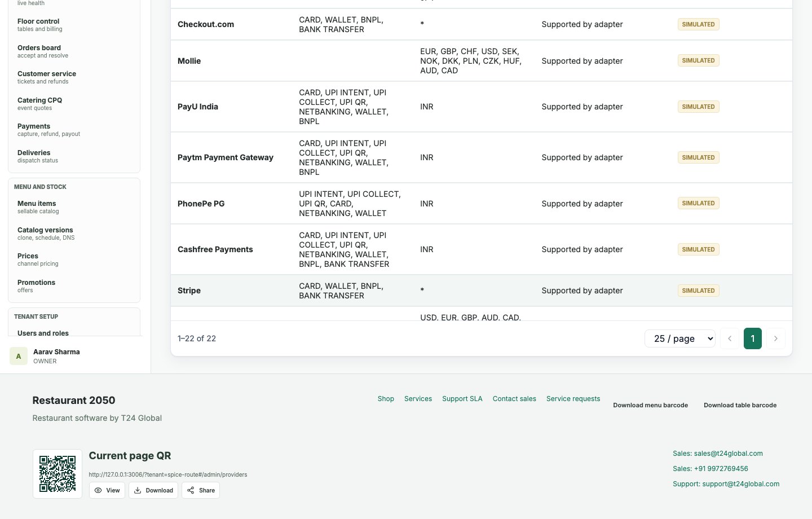Click the Download icon beside the QR code
812x519 pixels.
tap(138, 490)
